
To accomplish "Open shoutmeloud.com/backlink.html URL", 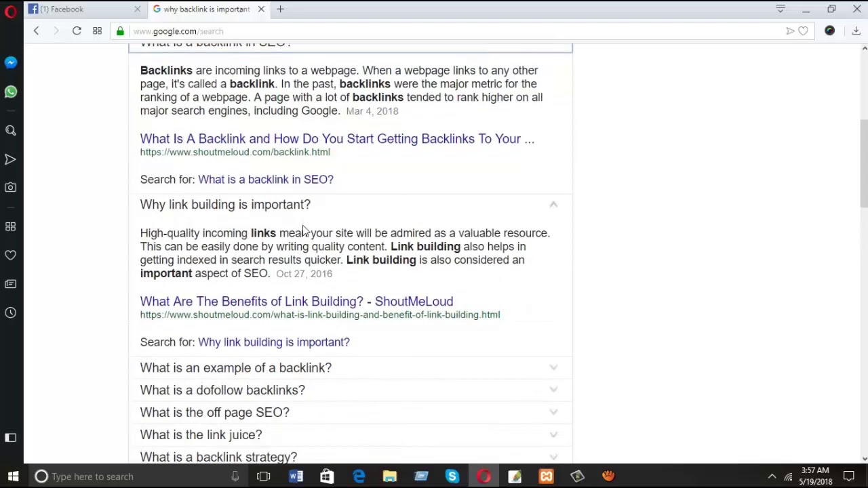I will pos(235,152).
